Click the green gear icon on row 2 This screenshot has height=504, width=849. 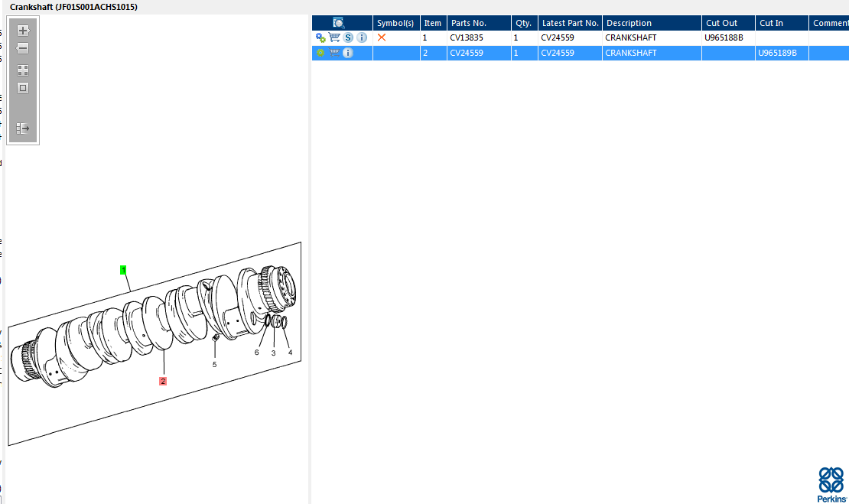point(320,53)
